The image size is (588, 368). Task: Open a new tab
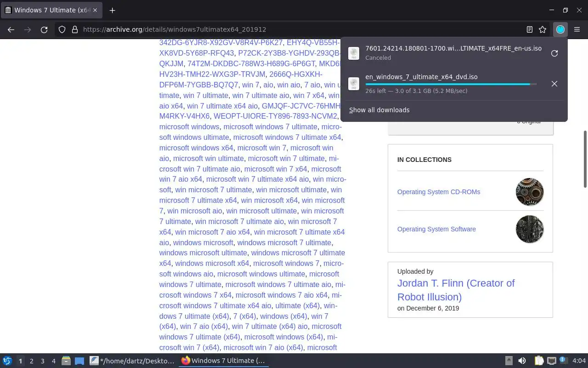112,10
